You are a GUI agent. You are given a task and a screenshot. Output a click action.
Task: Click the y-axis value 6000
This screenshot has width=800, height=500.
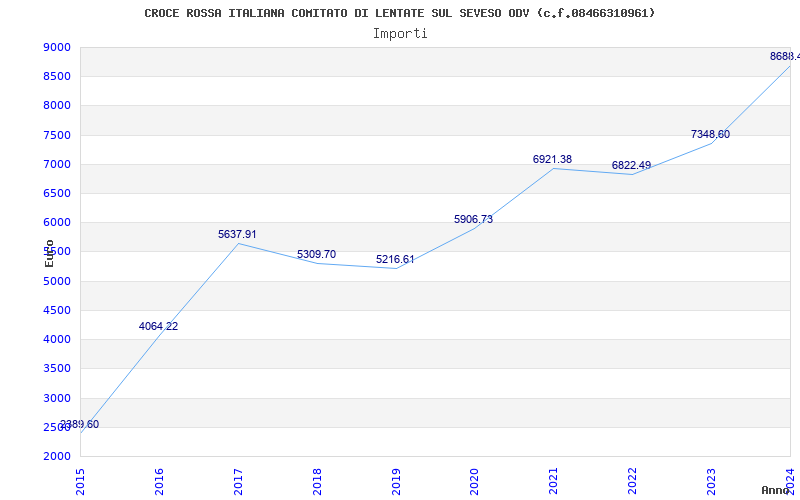58,223
